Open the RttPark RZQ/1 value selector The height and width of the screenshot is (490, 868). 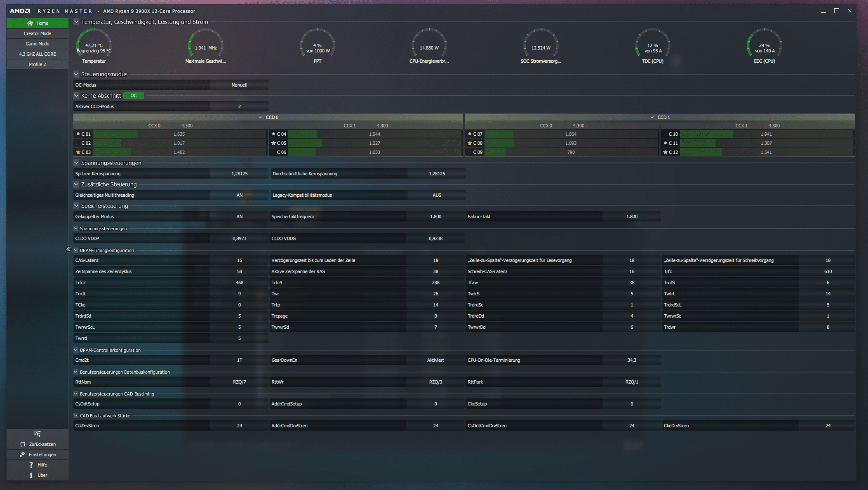pos(632,382)
